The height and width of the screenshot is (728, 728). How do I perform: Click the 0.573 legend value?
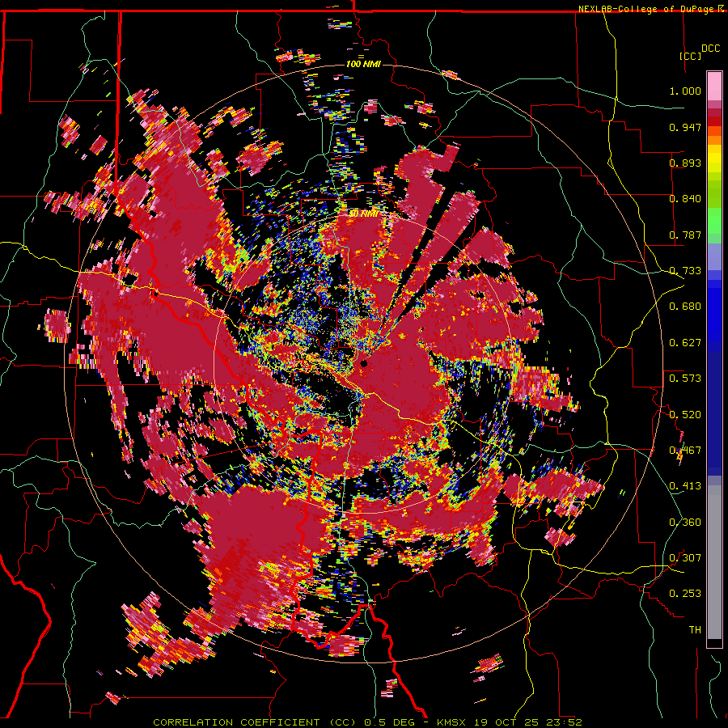(x=685, y=379)
